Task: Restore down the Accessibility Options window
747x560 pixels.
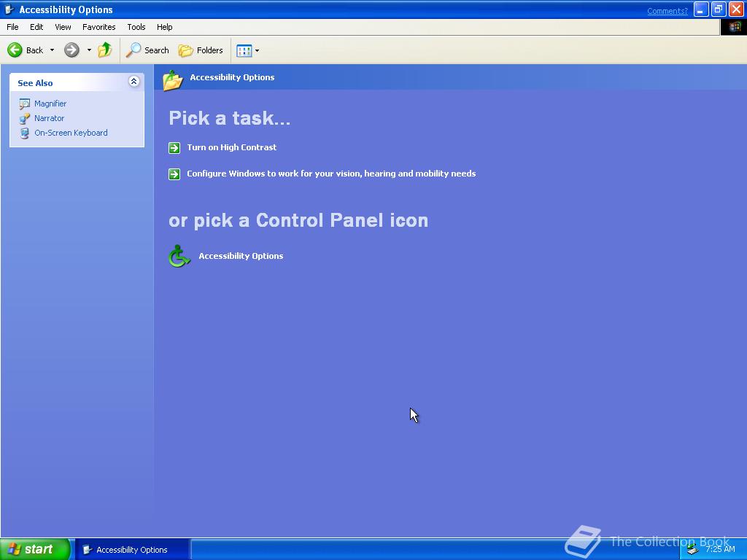Action: pos(719,9)
